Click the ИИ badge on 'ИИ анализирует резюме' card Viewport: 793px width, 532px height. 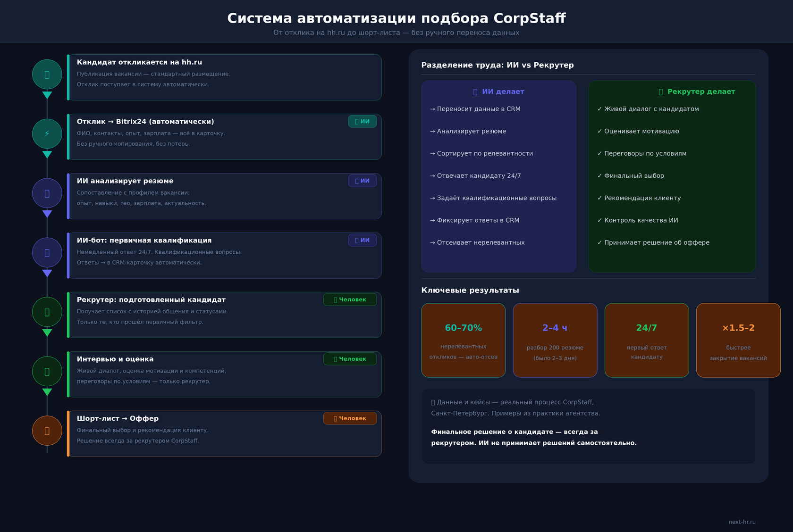tap(363, 181)
